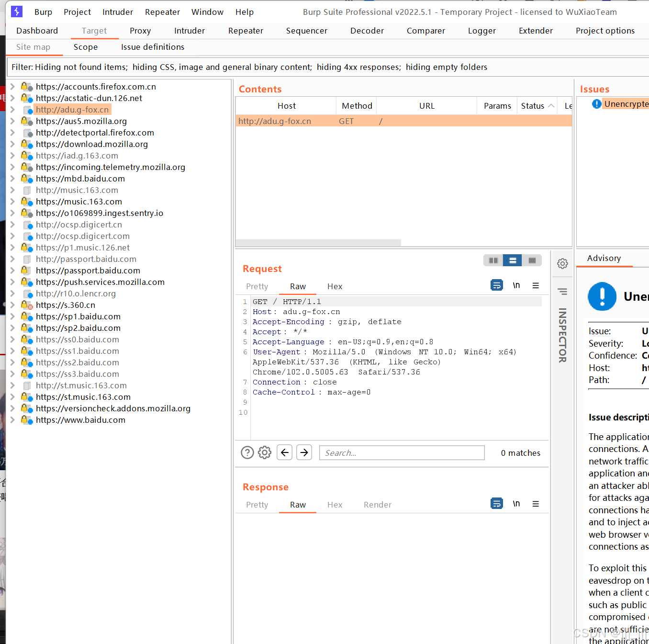
Task: Expand the https://music.163.com tree node
Action: click(12, 202)
